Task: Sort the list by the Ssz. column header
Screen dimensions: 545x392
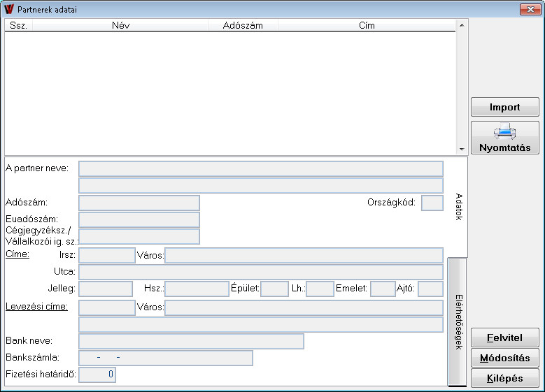Action: coord(18,25)
